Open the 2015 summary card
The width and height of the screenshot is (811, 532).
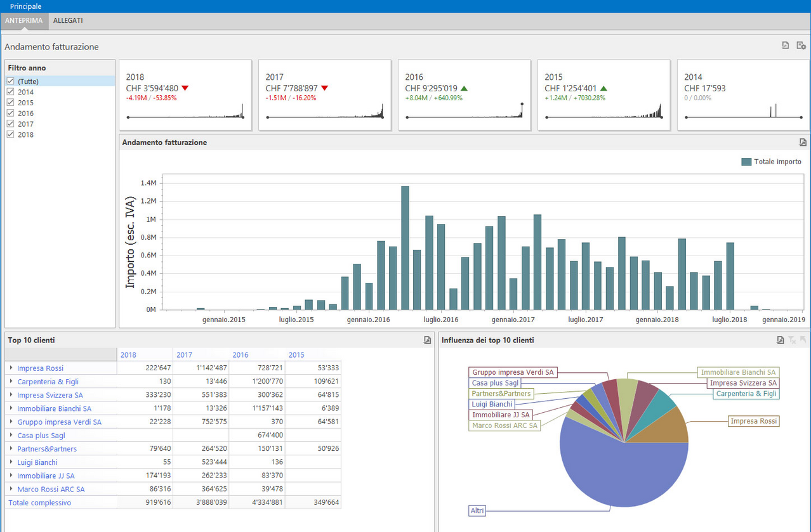pyautogui.click(x=604, y=95)
